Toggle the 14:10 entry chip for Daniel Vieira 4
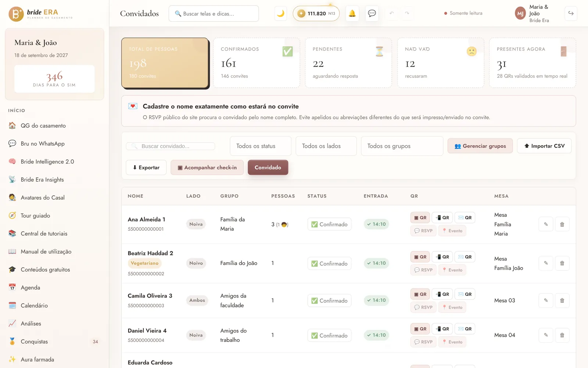Image resolution: width=588 pixels, height=368 pixels. pyautogui.click(x=376, y=335)
